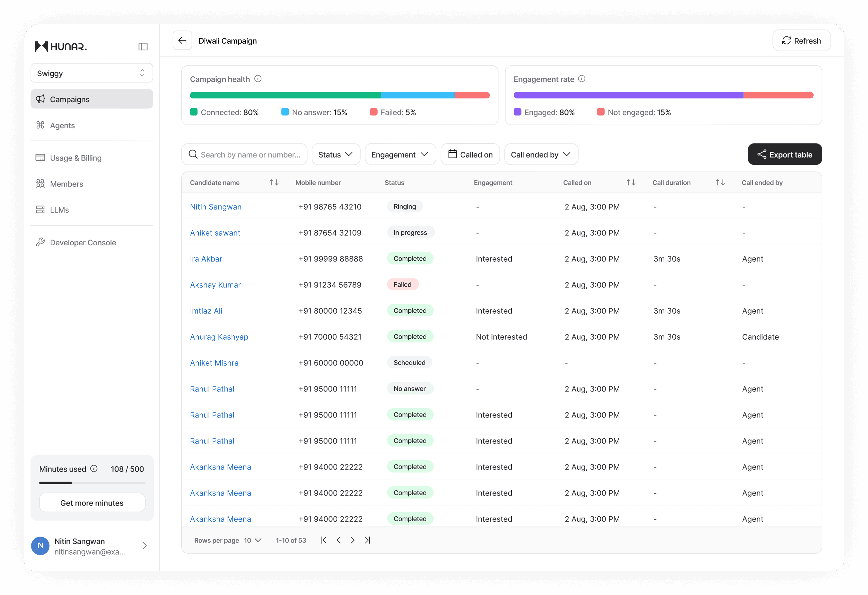This screenshot has width=868, height=595.
Task: Expand the Call ended by filter
Action: tap(541, 155)
